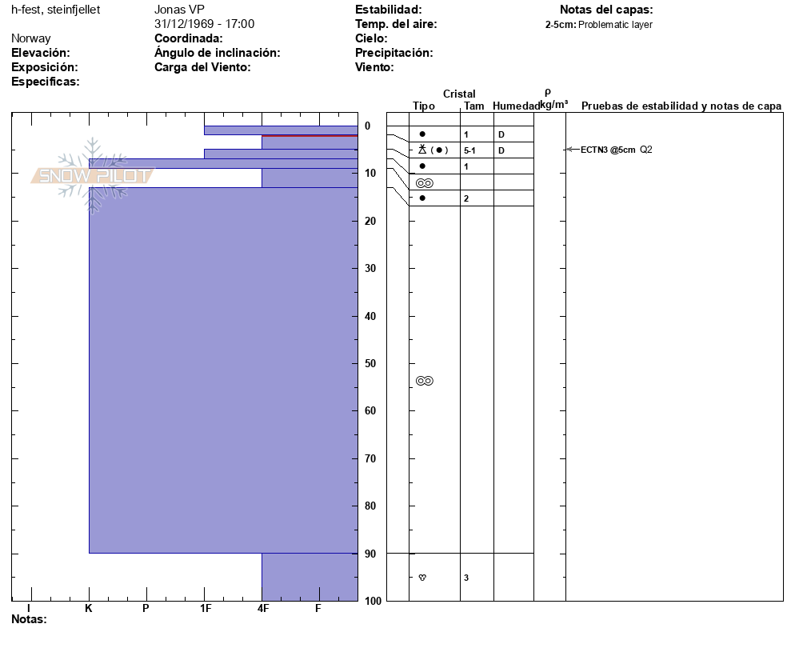Select the Tipo column header

coord(424,106)
